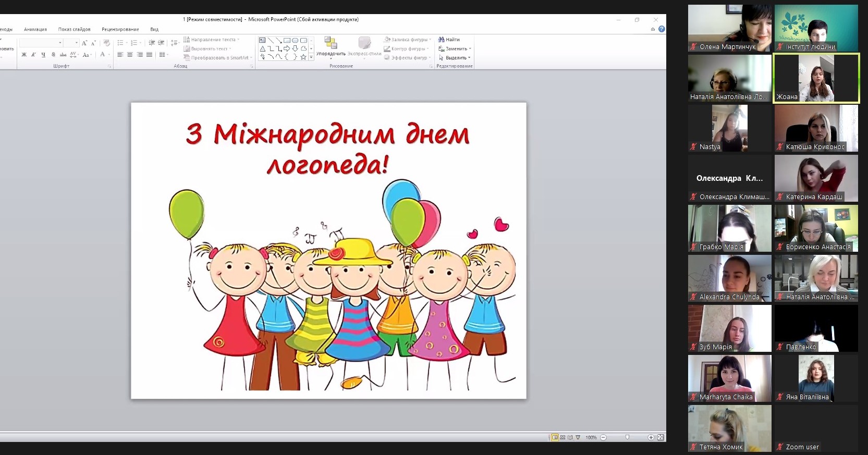
Task: Clear all text formatting
Action: (106, 43)
